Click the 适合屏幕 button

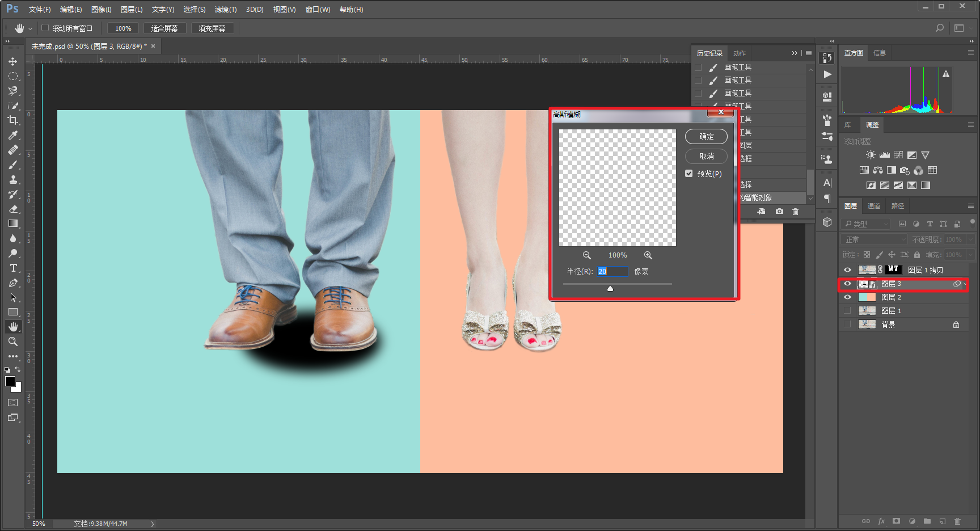[164, 28]
